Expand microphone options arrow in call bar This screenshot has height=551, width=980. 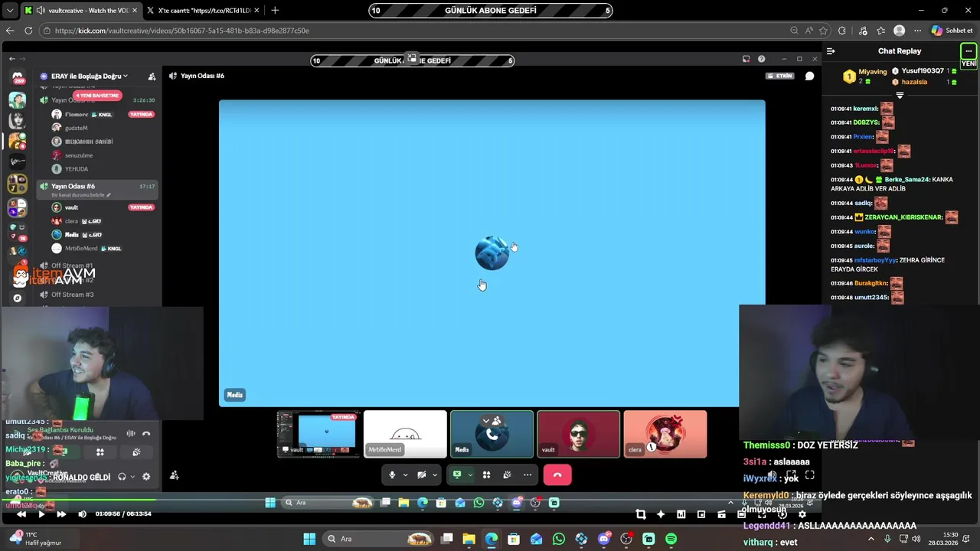(x=405, y=475)
